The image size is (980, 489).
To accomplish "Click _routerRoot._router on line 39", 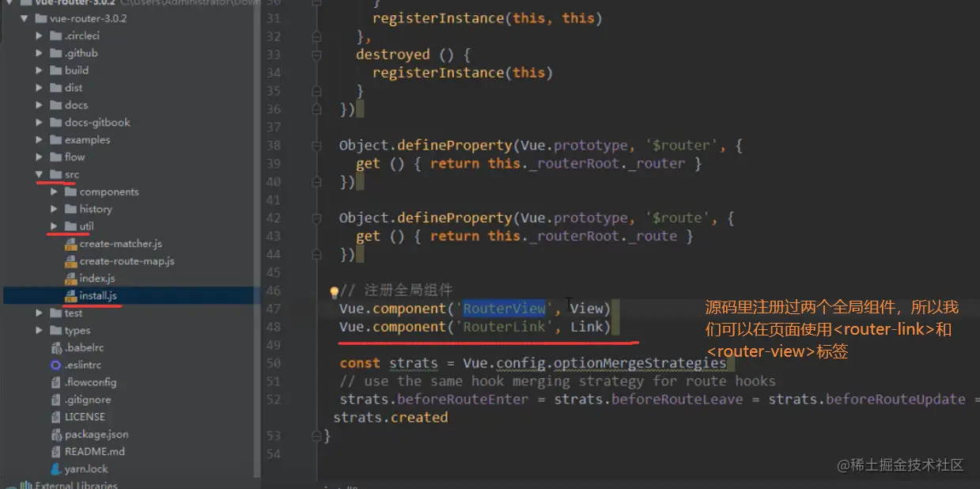I will click(x=607, y=164).
